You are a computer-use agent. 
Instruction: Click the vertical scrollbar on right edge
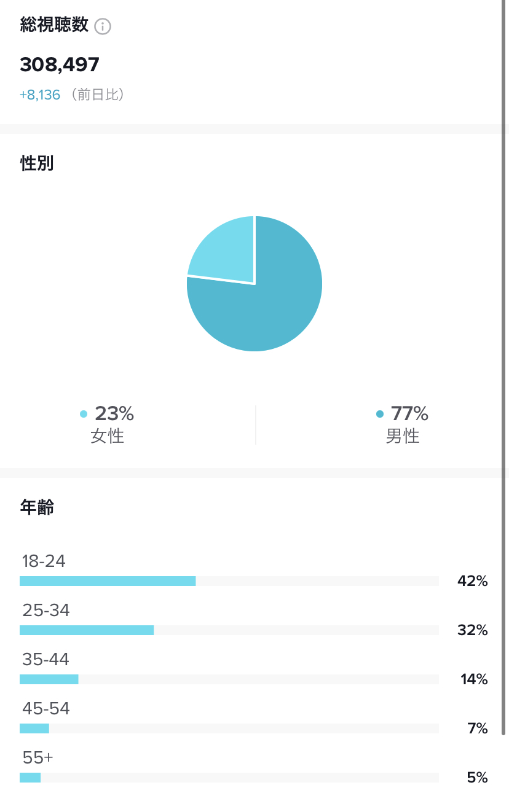tap(503, 367)
